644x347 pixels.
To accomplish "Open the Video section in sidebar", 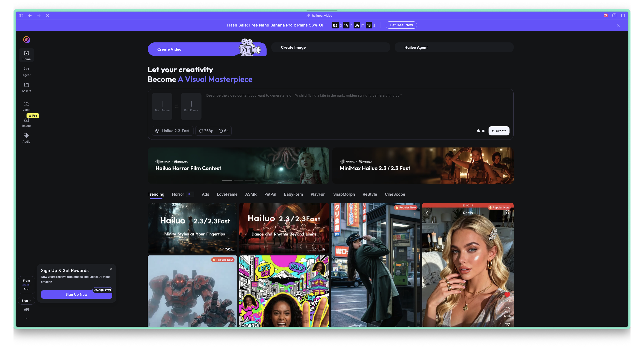I will tap(26, 106).
